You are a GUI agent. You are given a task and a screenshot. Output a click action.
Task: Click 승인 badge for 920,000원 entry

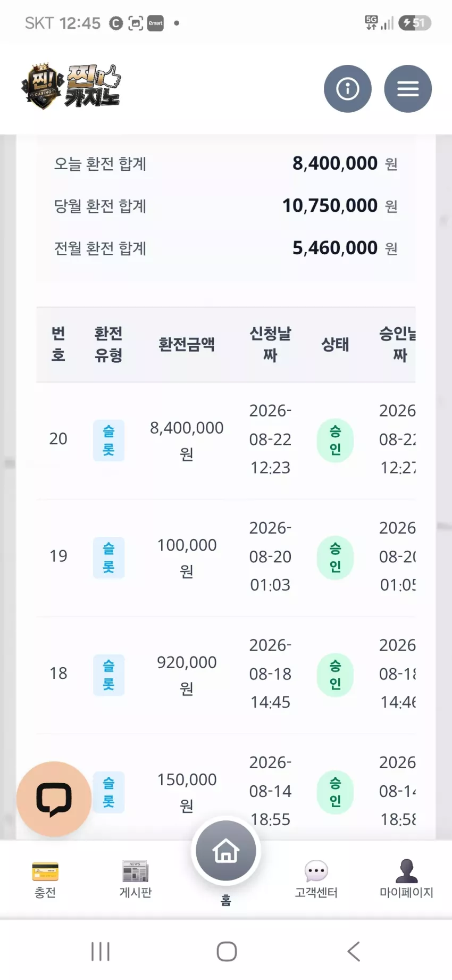click(335, 675)
